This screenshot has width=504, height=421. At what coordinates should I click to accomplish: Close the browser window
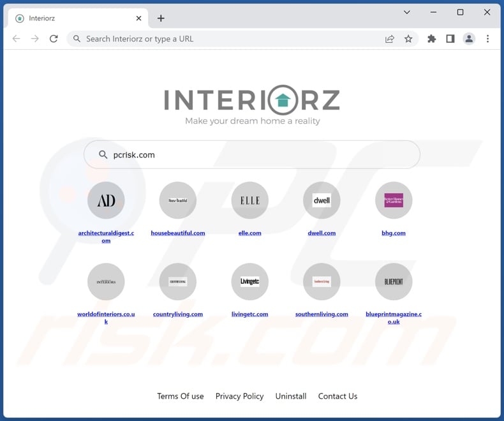(x=487, y=12)
